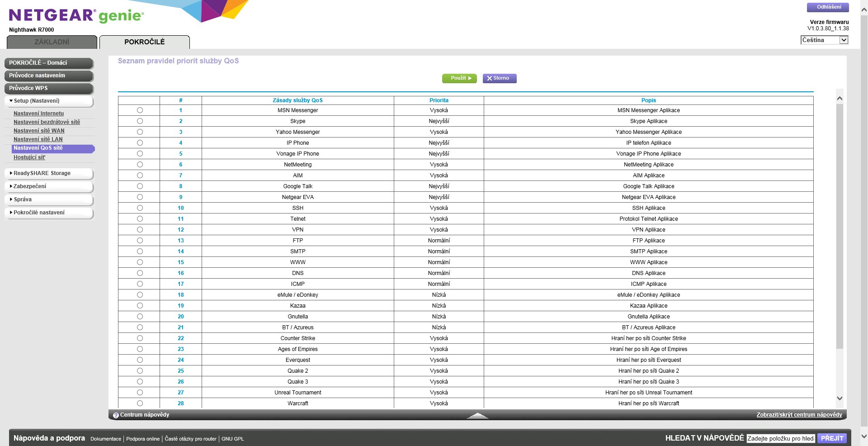
Task: Open Nastavení sítě WAN
Action: (x=39, y=131)
